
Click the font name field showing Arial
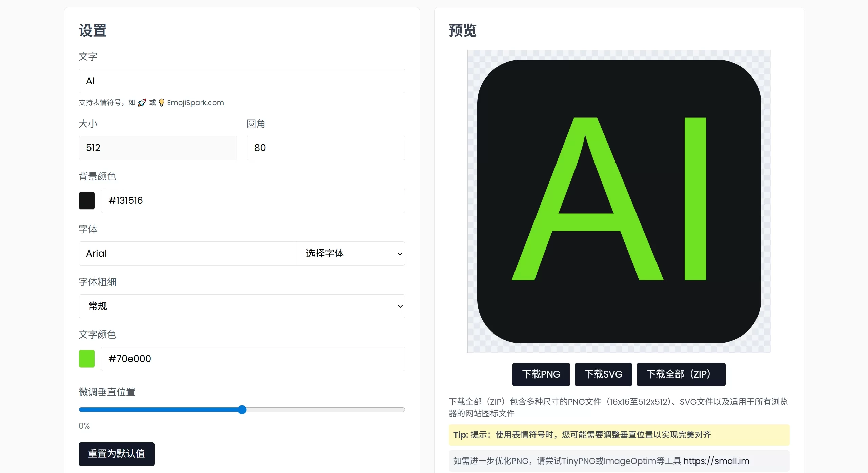187,253
